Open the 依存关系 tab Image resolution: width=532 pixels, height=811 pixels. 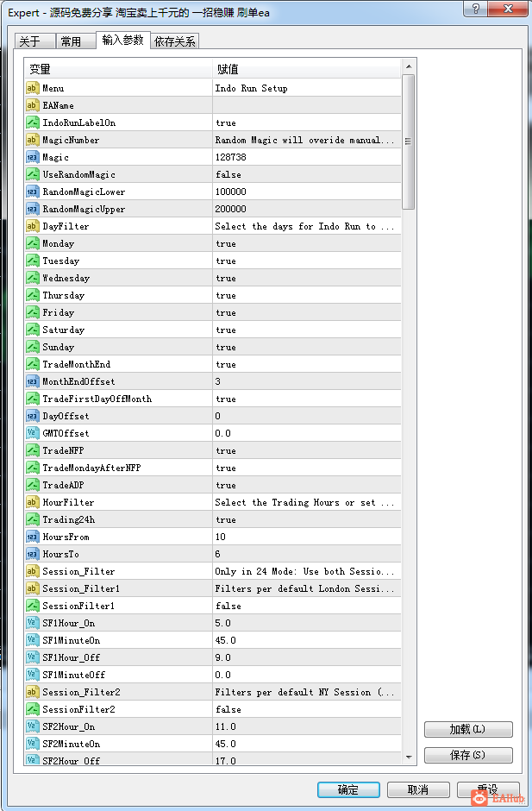tap(175, 41)
